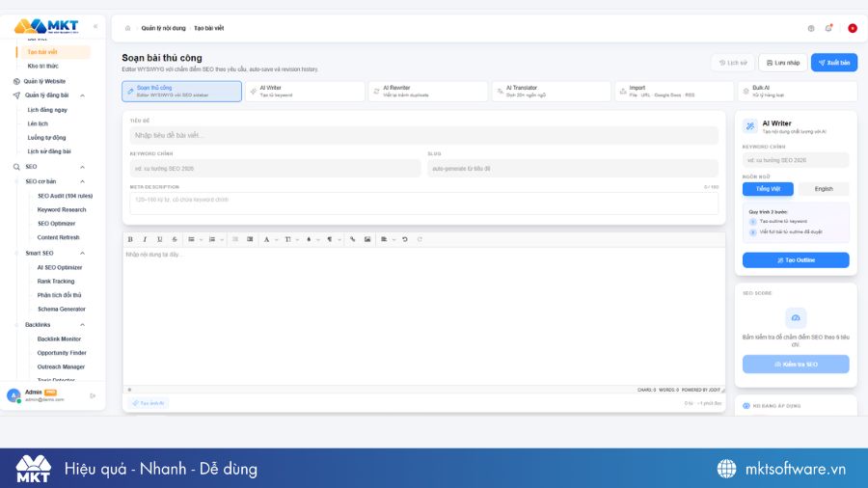This screenshot has height=488, width=868.
Task: Insert an image in the editor
Action: pyautogui.click(x=367, y=239)
